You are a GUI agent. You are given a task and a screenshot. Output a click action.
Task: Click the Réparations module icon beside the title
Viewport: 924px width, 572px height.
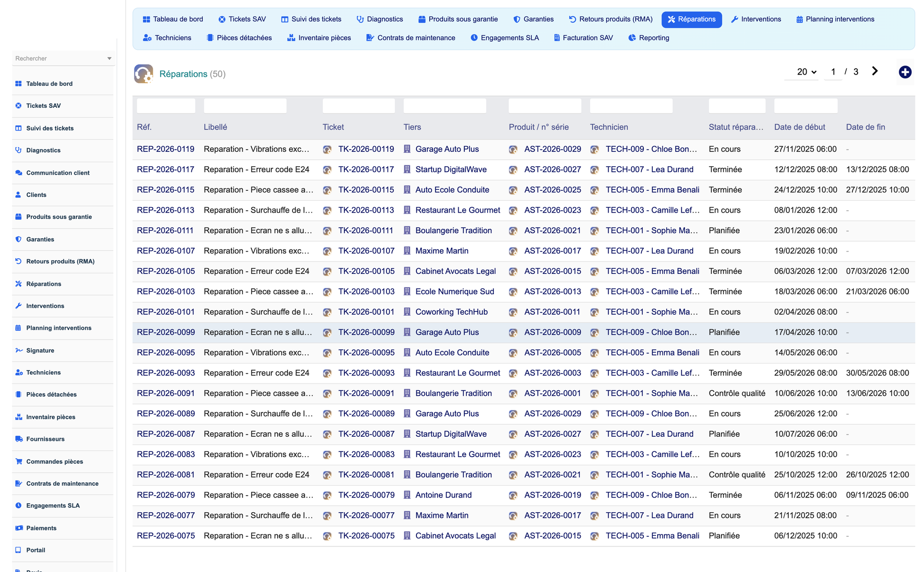click(143, 74)
